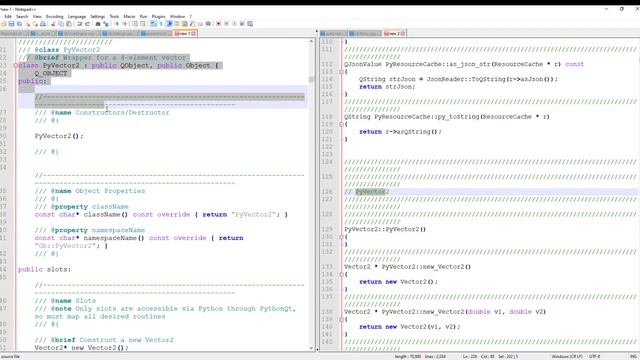
Task: Click the 'public slots:' line in left pane
Action: coord(44,269)
